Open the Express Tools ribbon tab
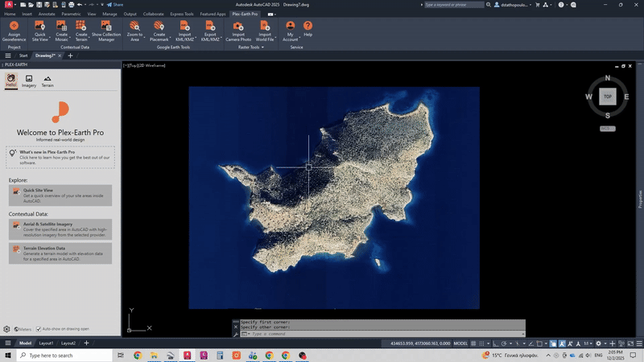This screenshot has height=362, width=644. pos(182,14)
